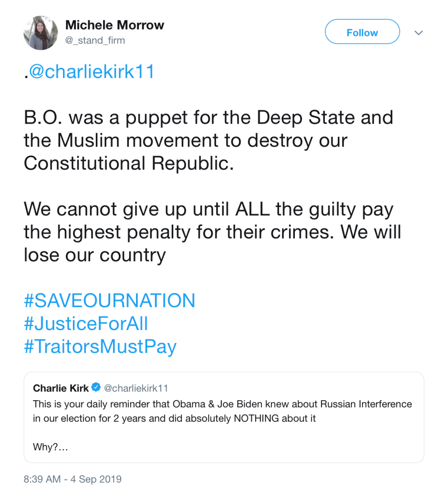Click the 'lose our country' line of the tweet
The height and width of the screenshot is (489, 448).
click(x=94, y=255)
